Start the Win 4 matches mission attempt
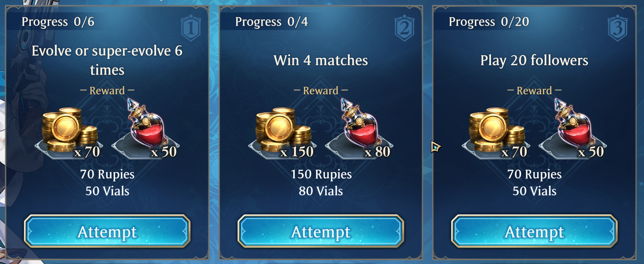Viewport: 644px width, 264px height. (x=321, y=231)
